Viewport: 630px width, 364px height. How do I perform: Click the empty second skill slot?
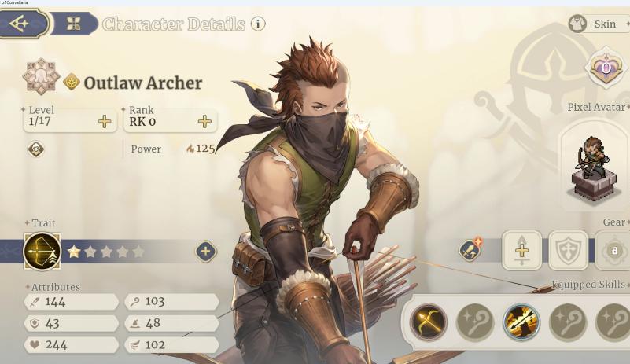(x=475, y=322)
